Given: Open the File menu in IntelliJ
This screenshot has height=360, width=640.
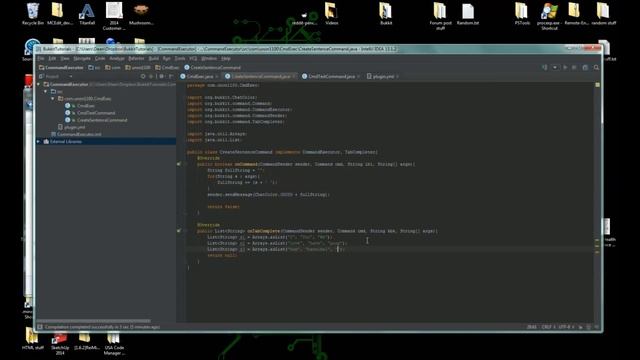Looking at the screenshot, I should tap(41, 58).
